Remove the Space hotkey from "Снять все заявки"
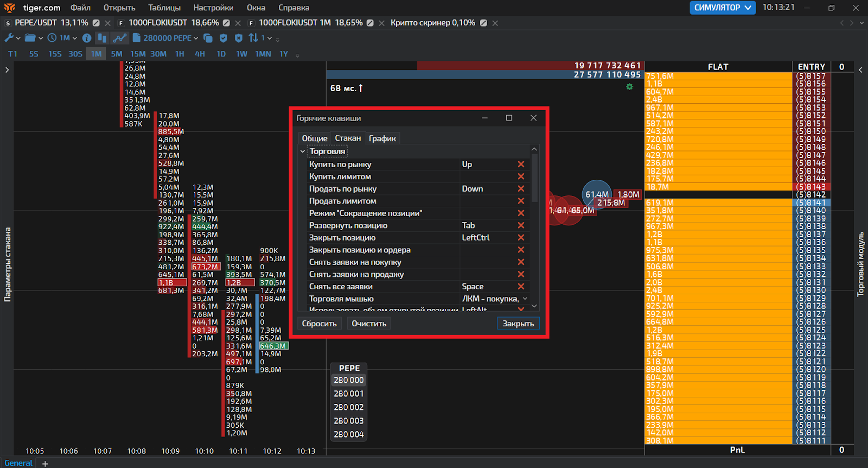This screenshot has width=868, height=468. [521, 287]
